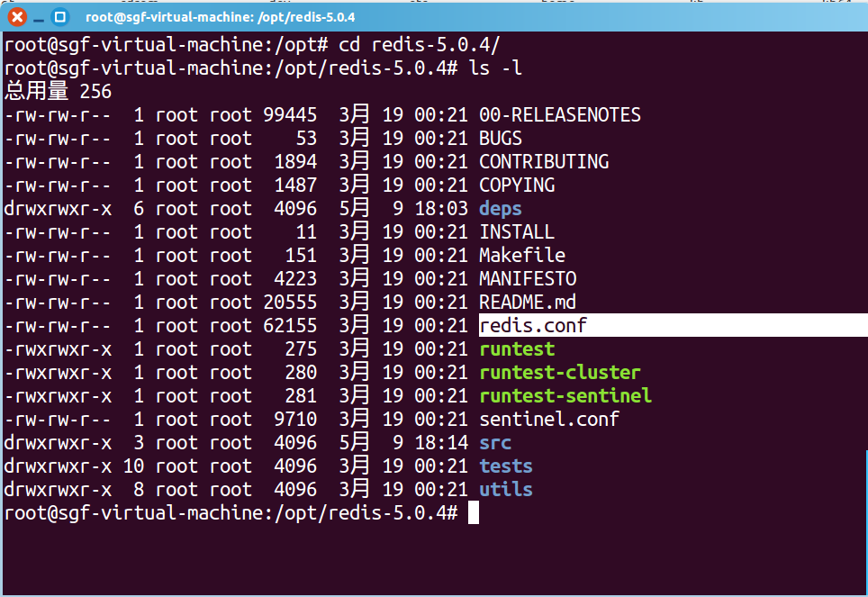Click the file size 1894
The width and height of the screenshot is (868, 597).
[295, 161]
